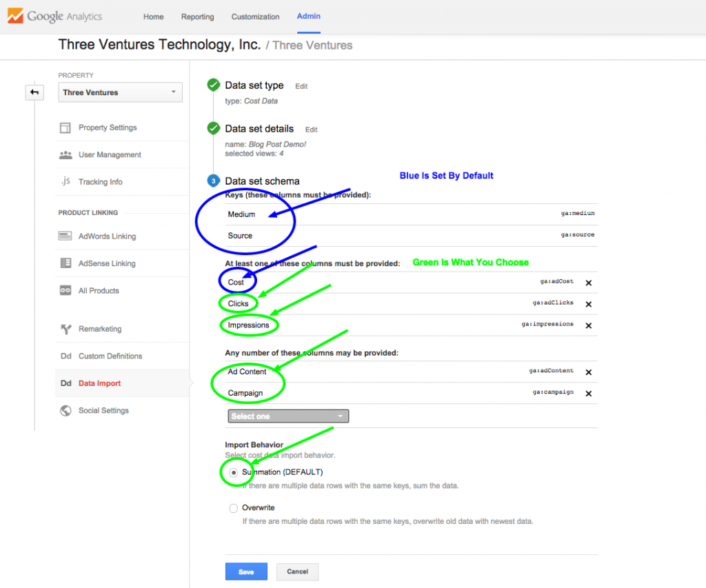Click the Blog Post Demo! data set name
The height and width of the screenshot is (588, 706).
coord(277,145)
